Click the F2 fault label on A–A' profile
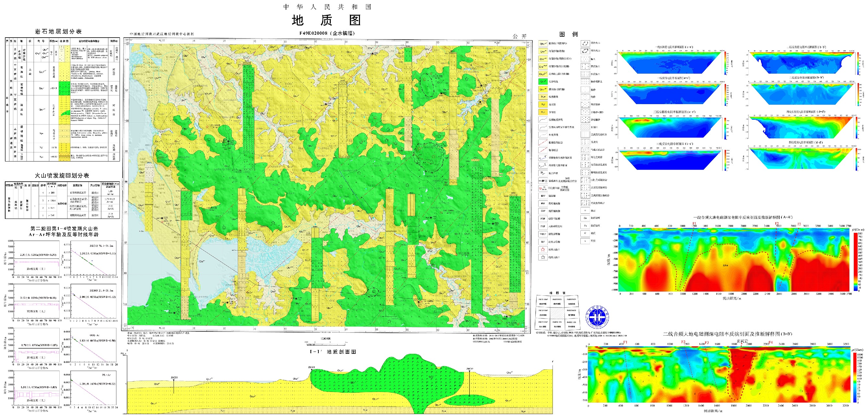Image resolution: width=868 pixels, height=419 pixels. [x=776, y=223]
